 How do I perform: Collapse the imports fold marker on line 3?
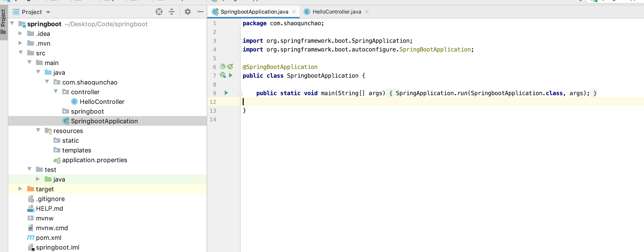[240, 41]
